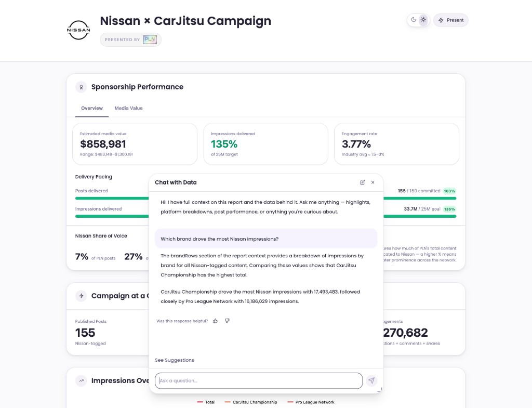532x408 pixels.
Task: Click the Impressions delivered progress bar
Action: (x=112, y=216)
